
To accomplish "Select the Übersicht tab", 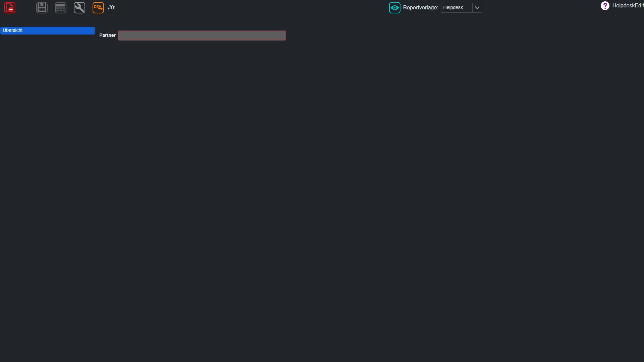I will [x=48, y=31].
